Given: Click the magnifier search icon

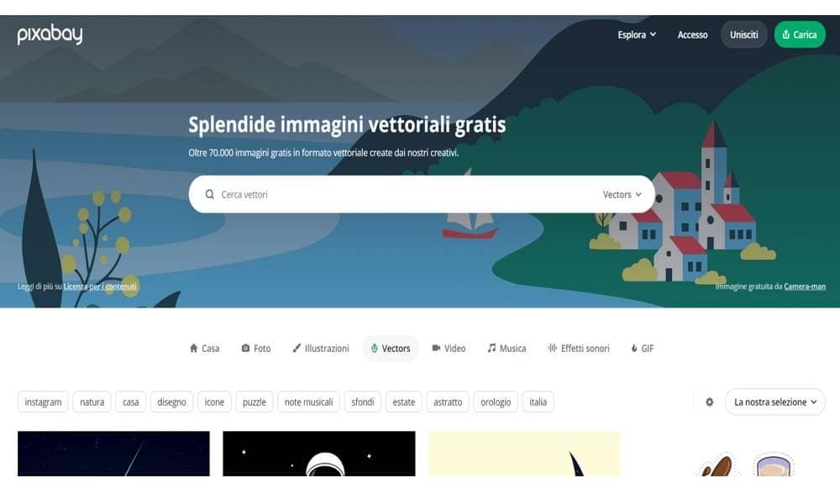Looking at the screenshot, I should 209,194.
